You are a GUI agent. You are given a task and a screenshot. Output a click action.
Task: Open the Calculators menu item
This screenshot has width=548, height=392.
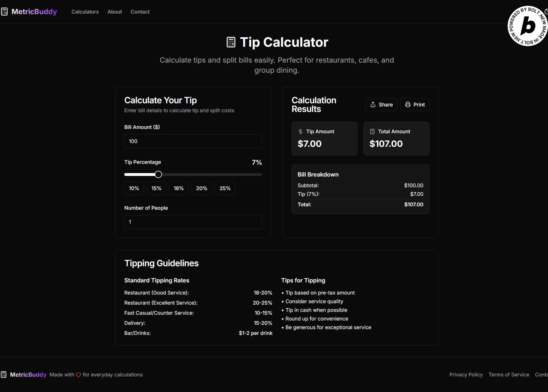[85, 12]
